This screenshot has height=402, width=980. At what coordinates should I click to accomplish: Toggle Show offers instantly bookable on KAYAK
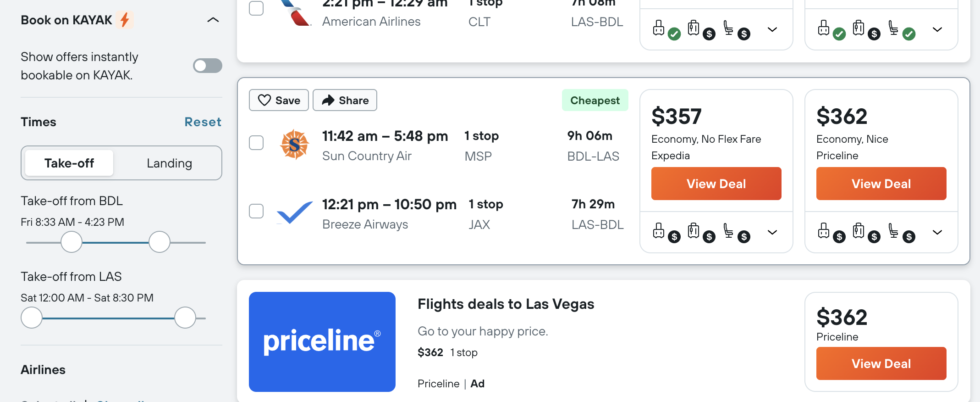pyautogui.click(x=208, y=66)
